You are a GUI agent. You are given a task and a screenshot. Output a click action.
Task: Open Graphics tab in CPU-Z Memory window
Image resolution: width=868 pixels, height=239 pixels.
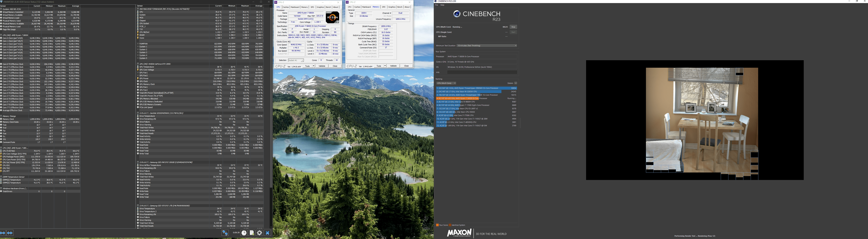point(392,7)
